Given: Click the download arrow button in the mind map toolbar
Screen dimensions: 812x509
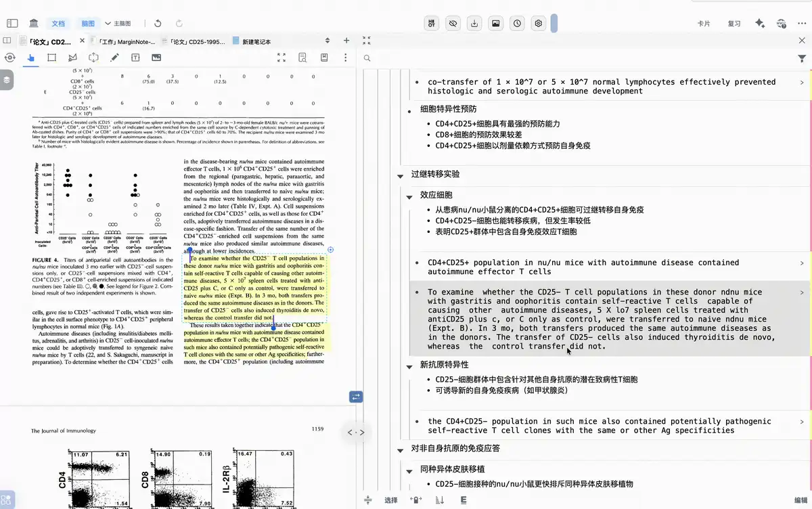Looking at the screenshot, I should (474, 24).
